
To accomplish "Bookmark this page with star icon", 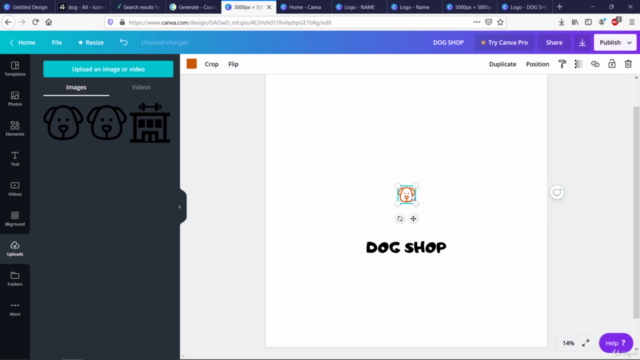I will click(x=500, y=22).
